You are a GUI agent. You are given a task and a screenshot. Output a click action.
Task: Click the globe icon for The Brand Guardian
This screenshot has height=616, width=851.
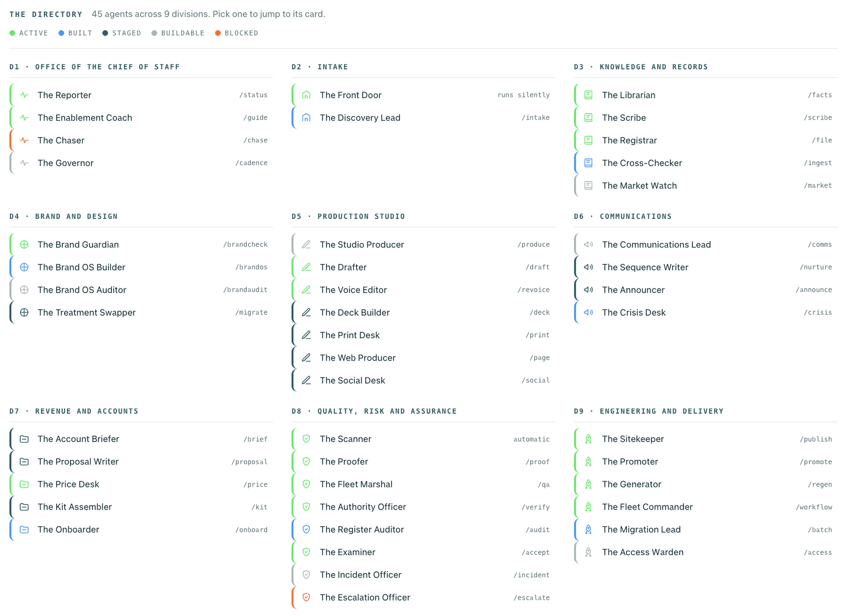(24, 244)
